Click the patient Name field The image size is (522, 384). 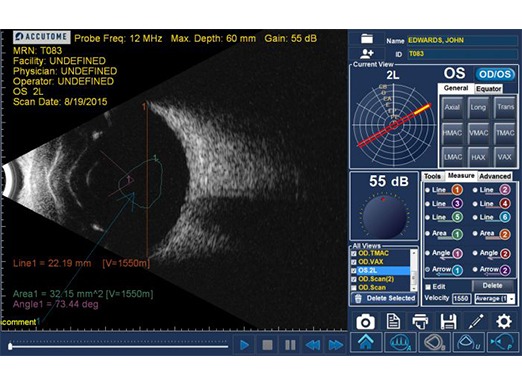(463, 40)
